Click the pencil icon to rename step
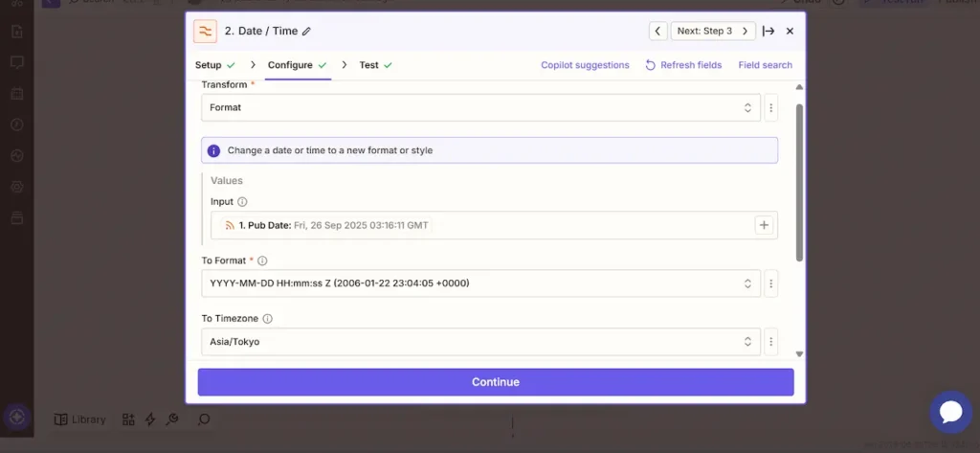Screen dimensions: 980x453 [306, 32]
